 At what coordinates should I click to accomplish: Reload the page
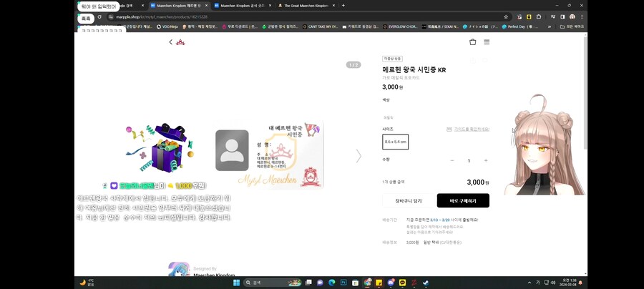99,17
